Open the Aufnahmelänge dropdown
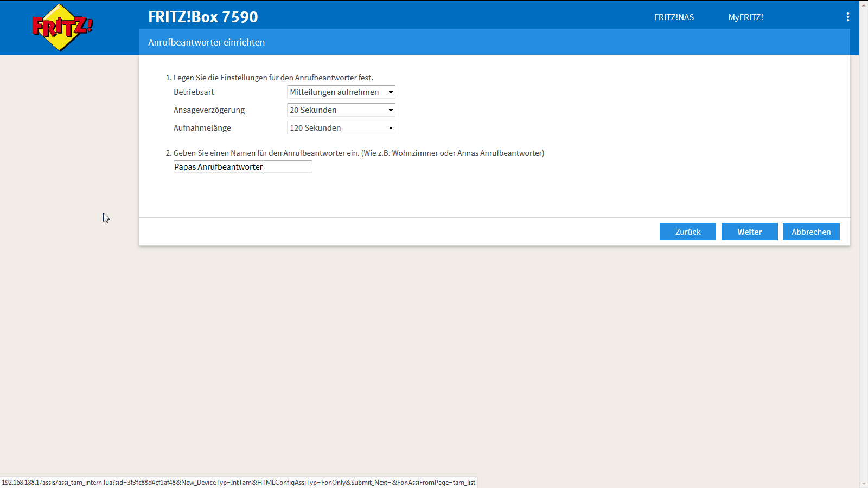The image size is (868, 488). [x=341, y=128]
